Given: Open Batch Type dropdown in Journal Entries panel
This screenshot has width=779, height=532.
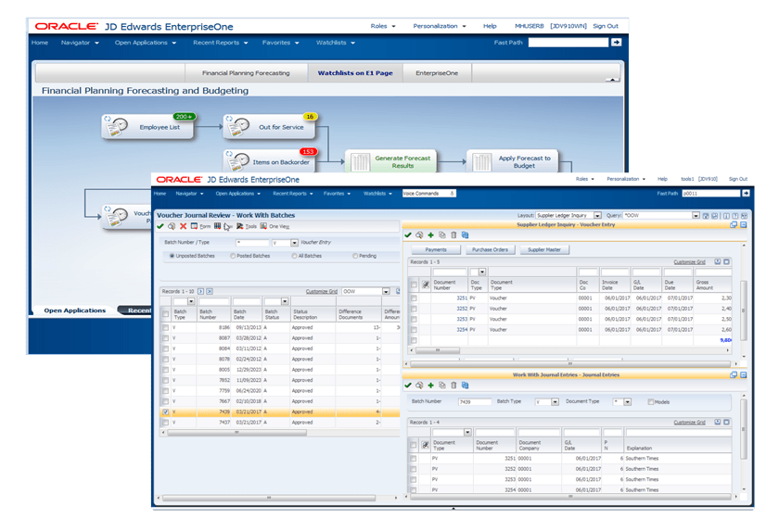Looking at the screenshot, I should pyautogui.click(x=555, y=402).
